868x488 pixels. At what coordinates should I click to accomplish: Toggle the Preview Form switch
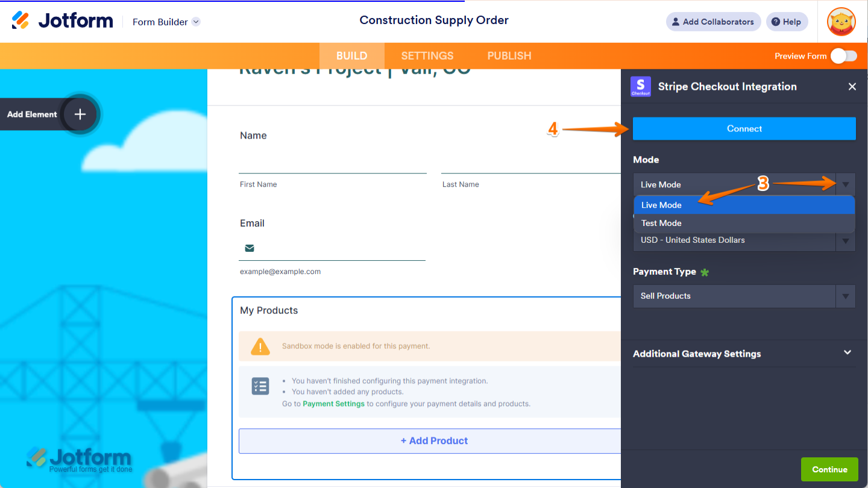coord(843,56)
